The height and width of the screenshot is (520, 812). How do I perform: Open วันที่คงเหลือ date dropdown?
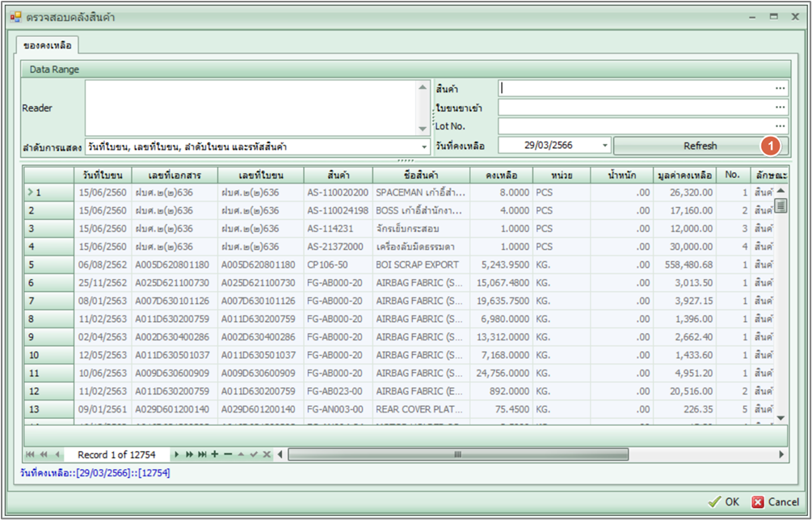(x=605, y=146)
